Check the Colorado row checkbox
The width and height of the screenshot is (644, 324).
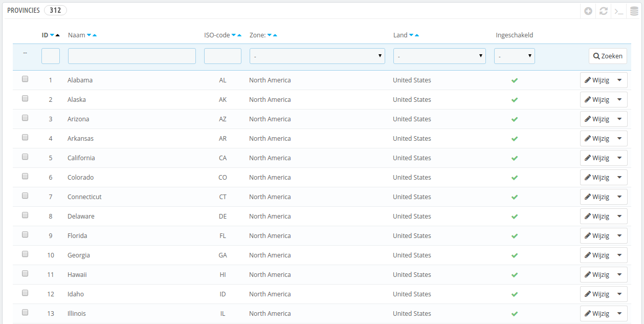25,176
